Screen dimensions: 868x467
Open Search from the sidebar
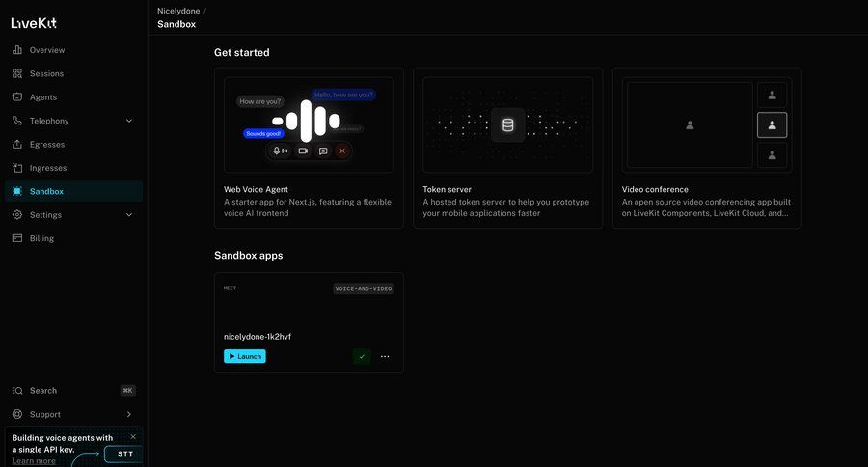click(73, 391)
